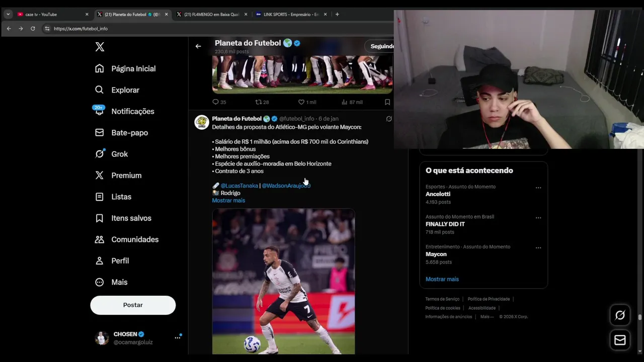Open the @LucasTanaka mention
Image resolution: width=644 pixels, height=362 pixels.
(x=239, y=186)
